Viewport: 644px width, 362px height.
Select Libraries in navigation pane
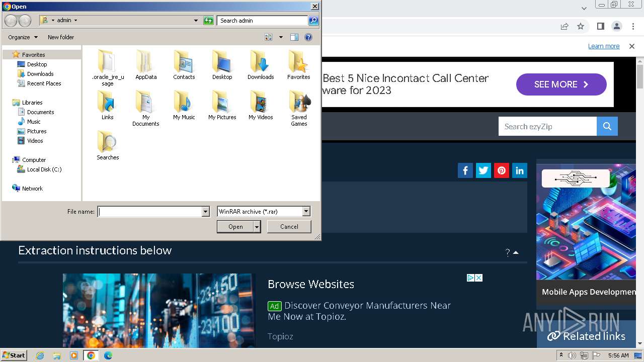tap(32, 103)
